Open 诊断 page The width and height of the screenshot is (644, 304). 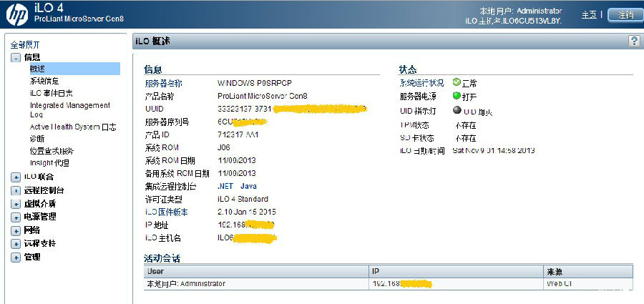(x=37, y=139)
